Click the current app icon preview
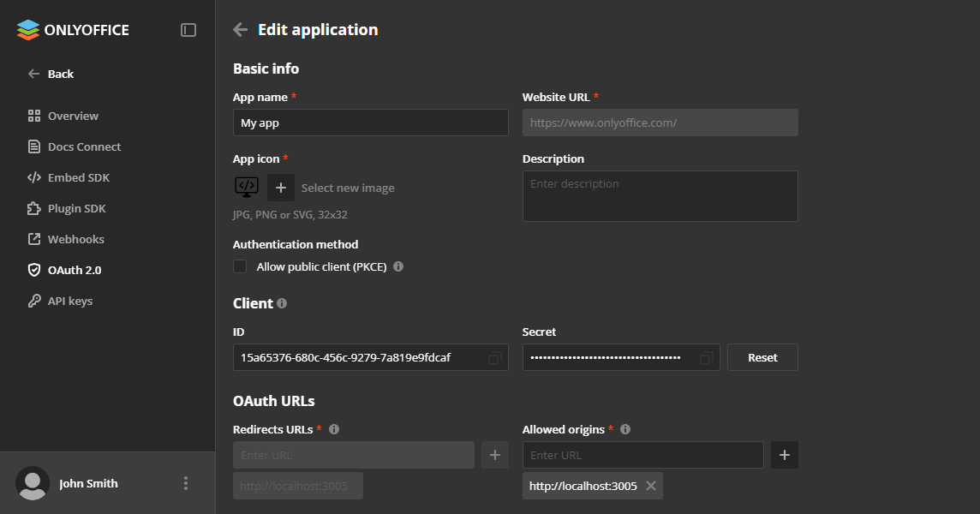980x514 pixels. point(246,187)
